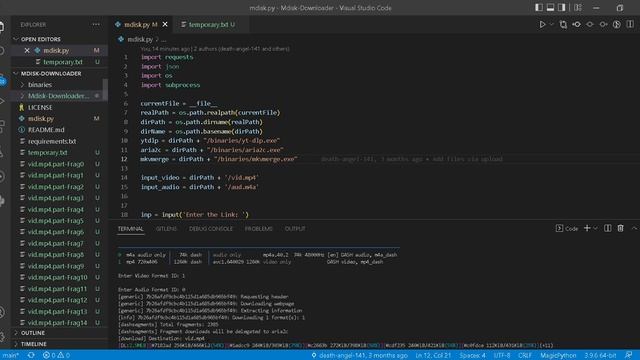Close mdisk.py in Open Editors list
The height and width of the screenshot is (360, 640).
pos(27,51)
